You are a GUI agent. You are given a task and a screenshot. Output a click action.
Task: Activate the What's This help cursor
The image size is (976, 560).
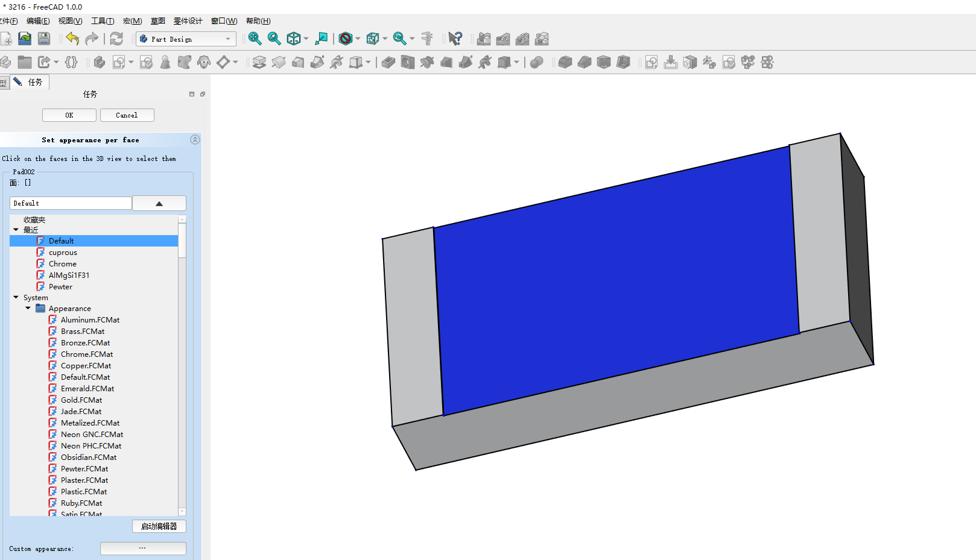455,39
